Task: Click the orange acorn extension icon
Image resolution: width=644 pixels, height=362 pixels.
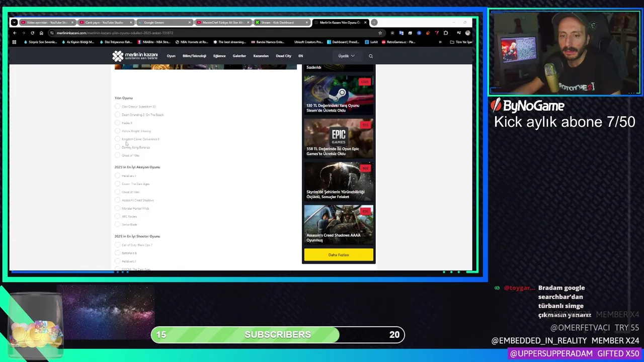Action: coord(428,33)
